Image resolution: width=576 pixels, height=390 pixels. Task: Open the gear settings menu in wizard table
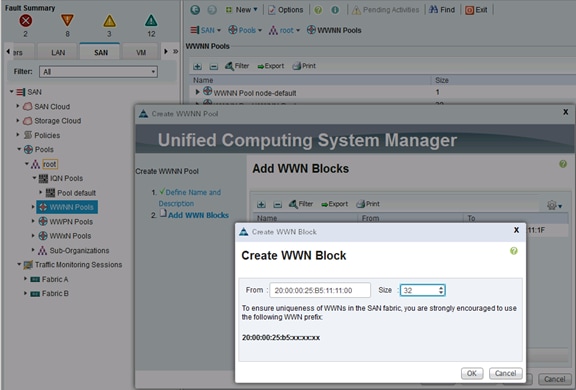pos(554,205)
